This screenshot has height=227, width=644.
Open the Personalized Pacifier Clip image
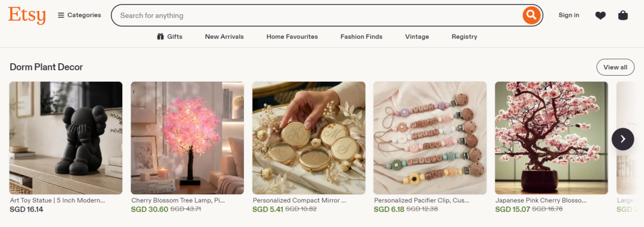click(430, 138)
